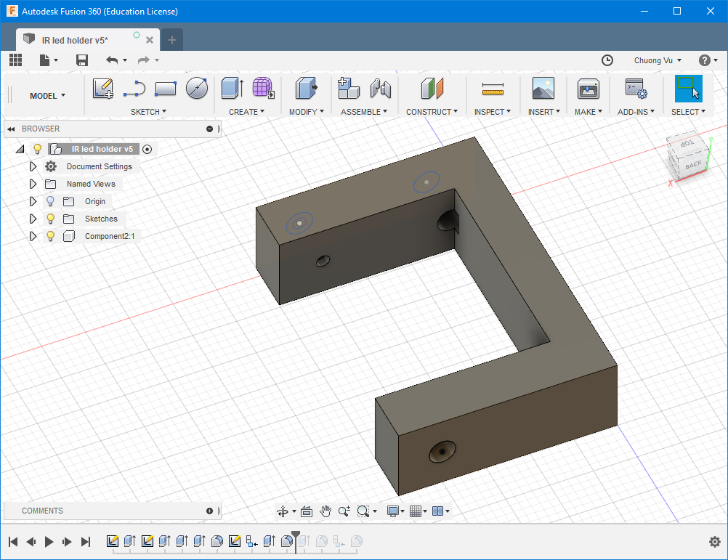Open the INSPECT menu
This screenshot has height=560, width=728.
[492, 112]
